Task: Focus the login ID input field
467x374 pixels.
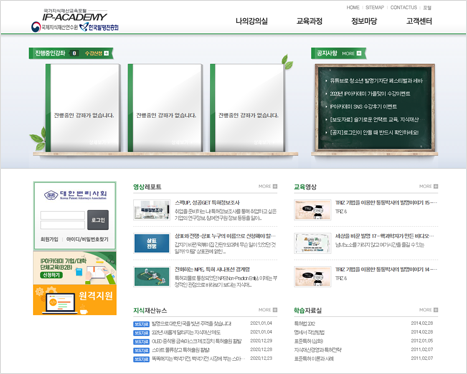Action: pyautogui.click(x=62, y=215)
